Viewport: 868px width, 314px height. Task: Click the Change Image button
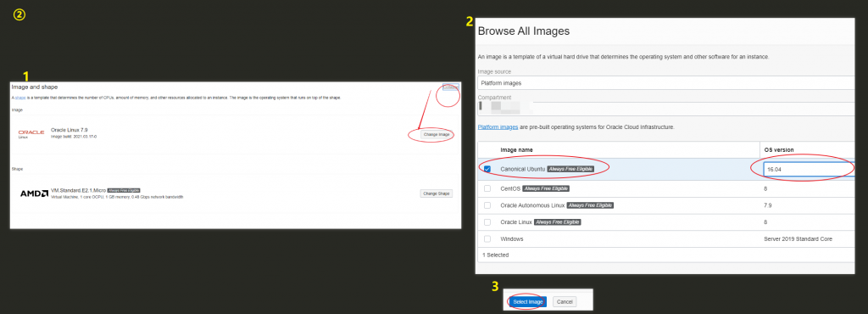pos(437,135)
